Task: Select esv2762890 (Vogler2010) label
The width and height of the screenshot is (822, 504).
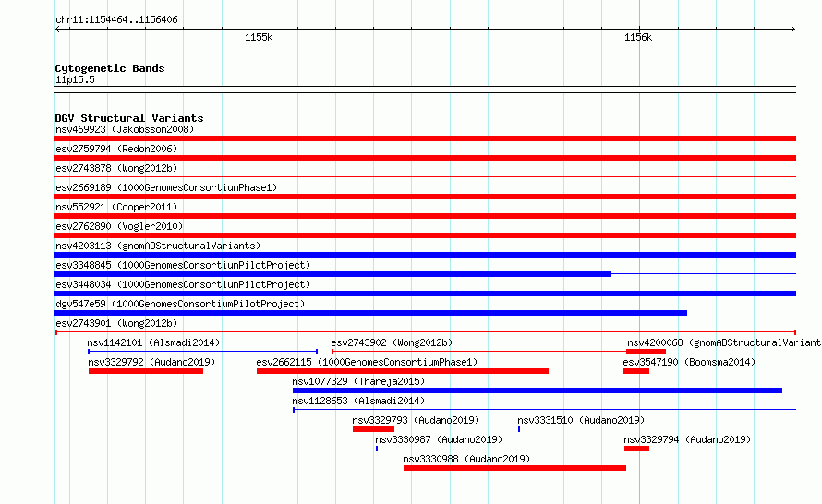Action: click(x=119, y=226)
